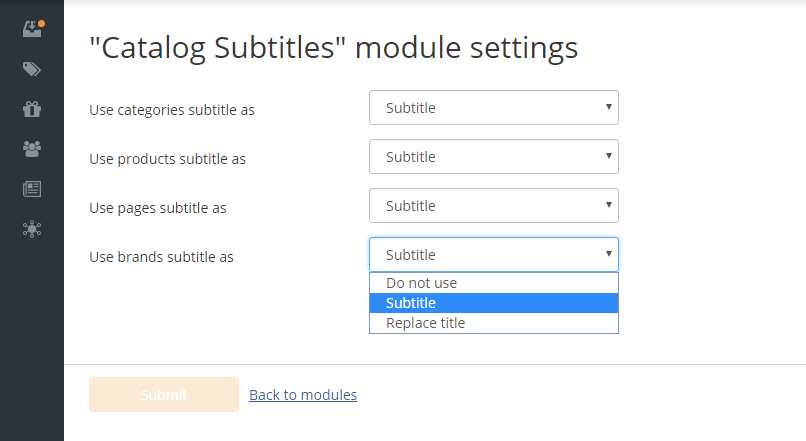The image size is (806, 441).
Task: Open the gift box promotions icon
Action: (x=32, y=109)
